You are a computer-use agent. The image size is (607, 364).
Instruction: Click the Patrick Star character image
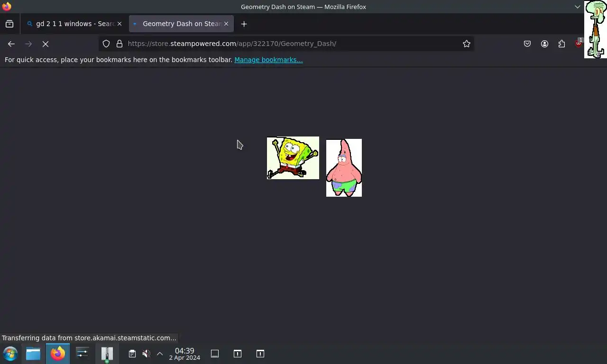[344, 168]
